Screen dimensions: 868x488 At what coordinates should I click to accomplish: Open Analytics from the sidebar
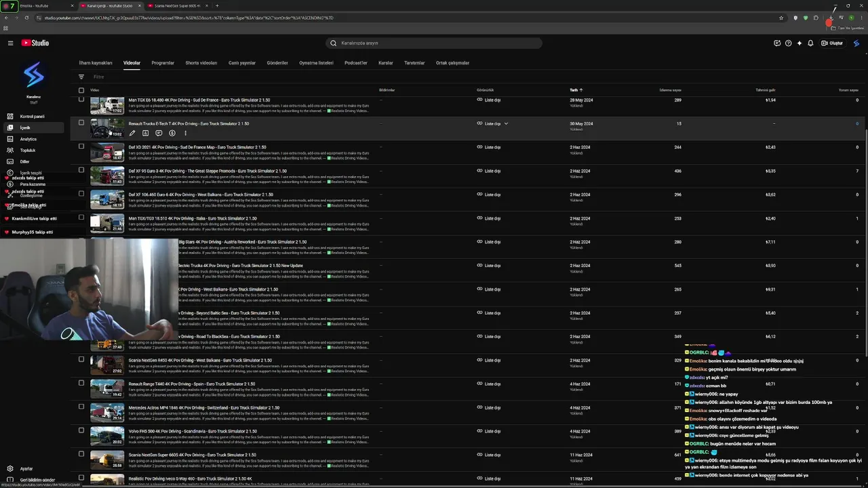pyautogui.click(x=28, y=139)
